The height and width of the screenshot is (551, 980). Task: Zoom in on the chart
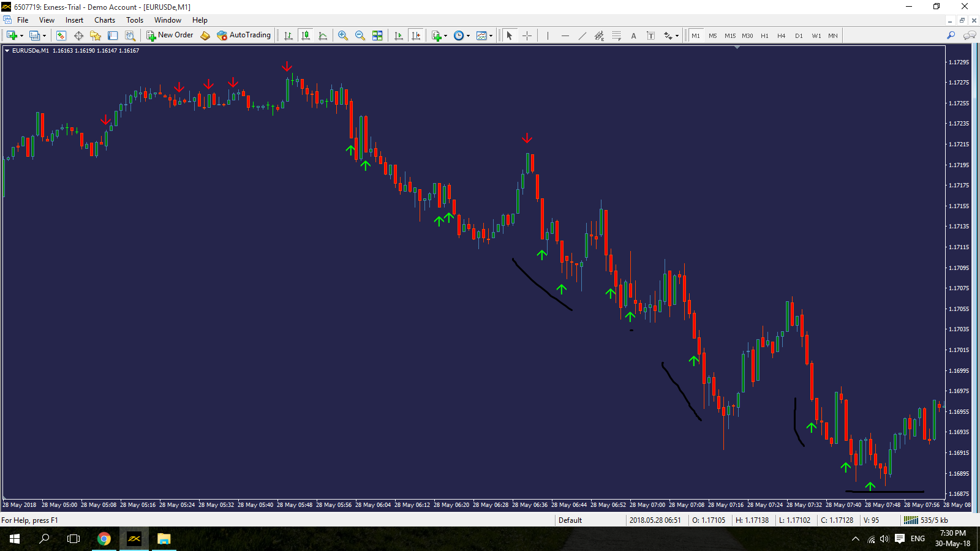pyautogui.click(x=343, y=36)
